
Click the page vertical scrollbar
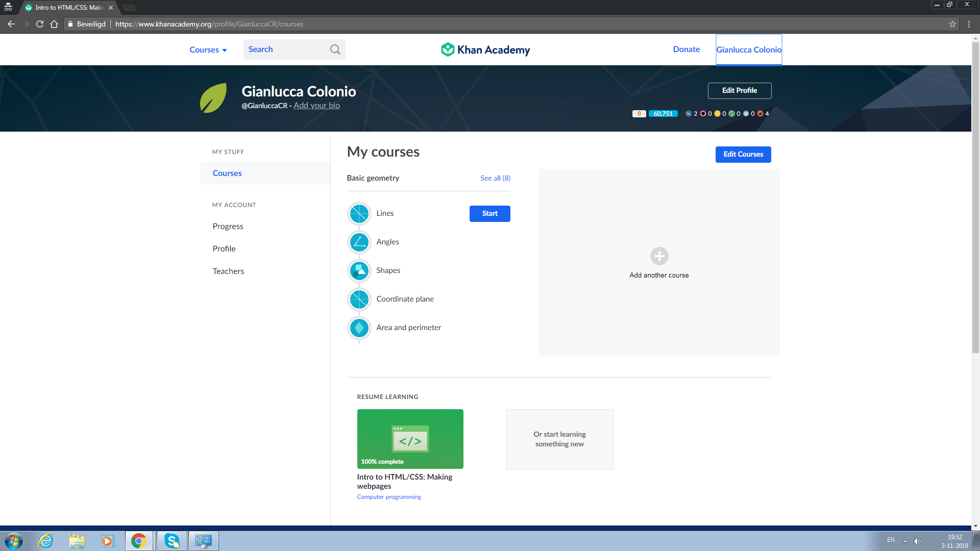[x=975, y=199]
